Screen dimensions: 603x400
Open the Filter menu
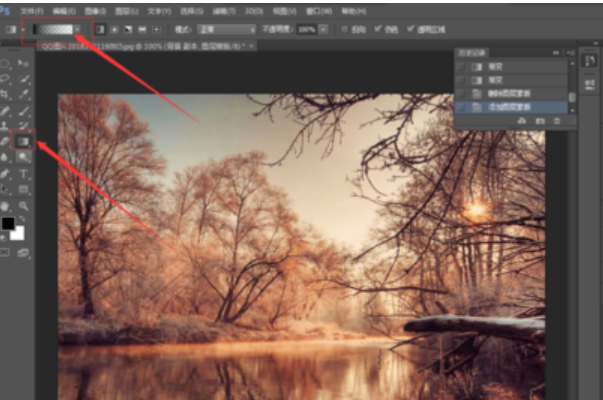click(224, 11)
